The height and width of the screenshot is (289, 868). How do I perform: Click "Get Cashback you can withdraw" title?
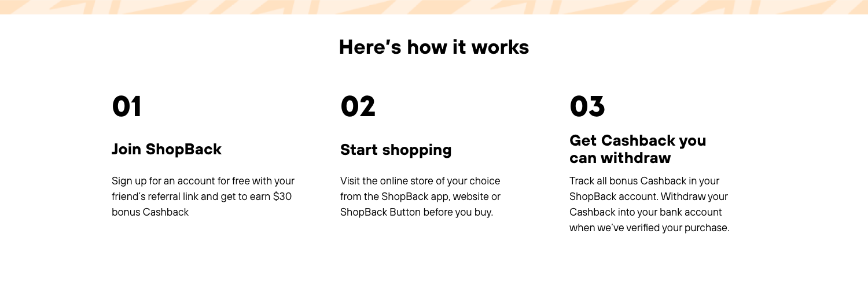(x=638, y=149)
